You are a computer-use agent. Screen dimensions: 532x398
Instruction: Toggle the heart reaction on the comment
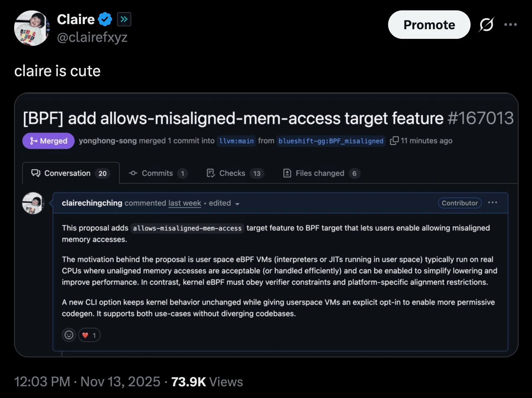coord(89,335)
